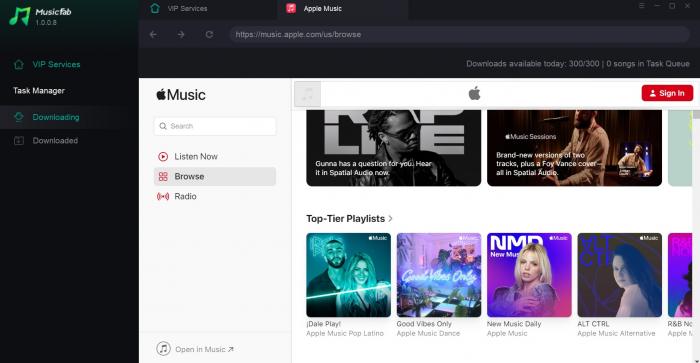Click the MusicFab logo icon

click(20, 17)
